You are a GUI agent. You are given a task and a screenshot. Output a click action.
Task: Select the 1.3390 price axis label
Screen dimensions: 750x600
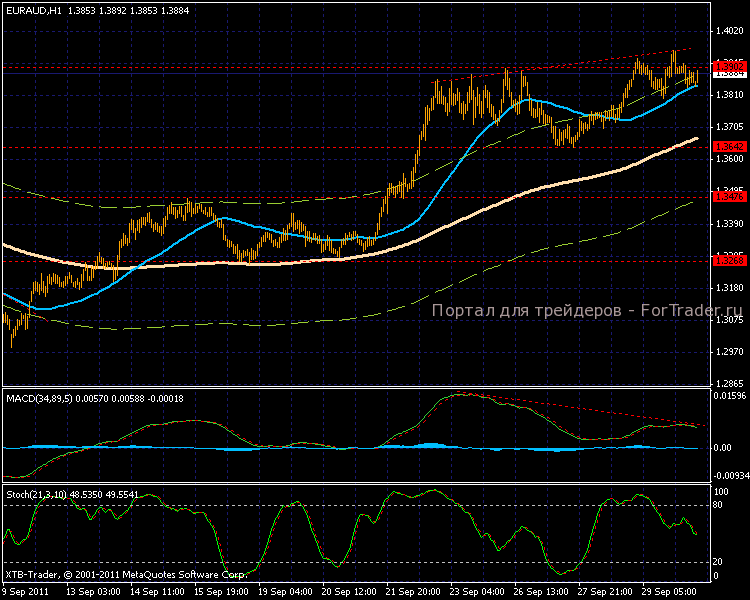tap(729, 224)
